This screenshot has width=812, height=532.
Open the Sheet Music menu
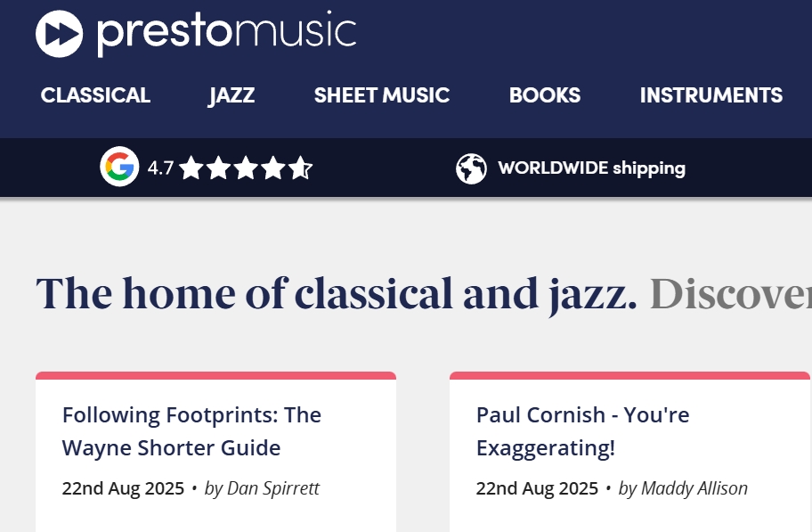coord(382,95)
